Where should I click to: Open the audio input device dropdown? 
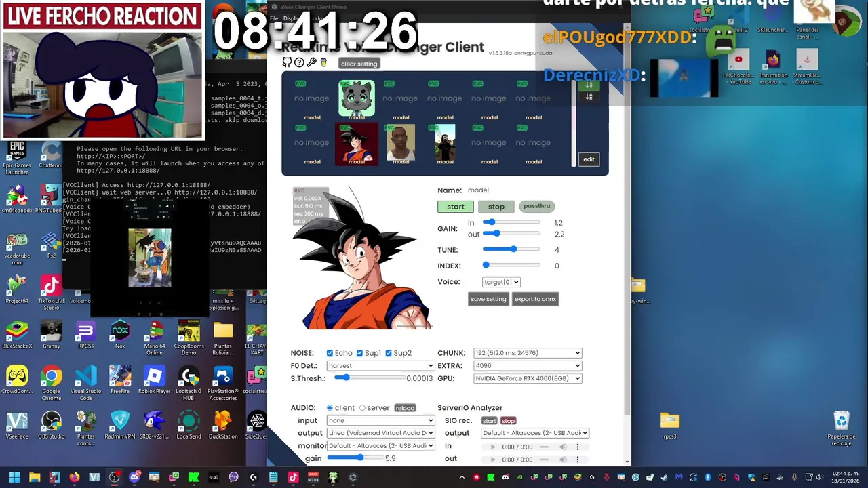(x=380, y=420)
